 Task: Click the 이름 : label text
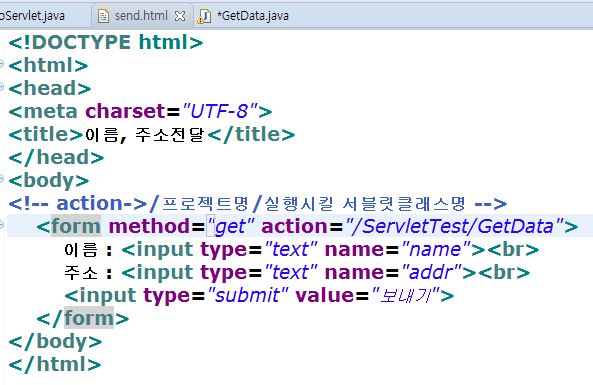coord(88,250)
